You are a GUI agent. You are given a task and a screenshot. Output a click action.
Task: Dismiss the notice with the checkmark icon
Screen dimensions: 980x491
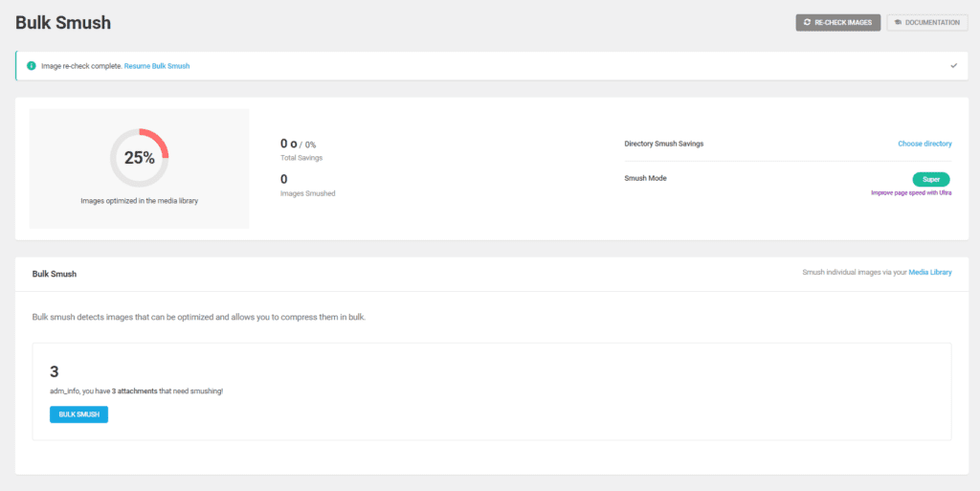pyautogui.click(x=954, y=66)
